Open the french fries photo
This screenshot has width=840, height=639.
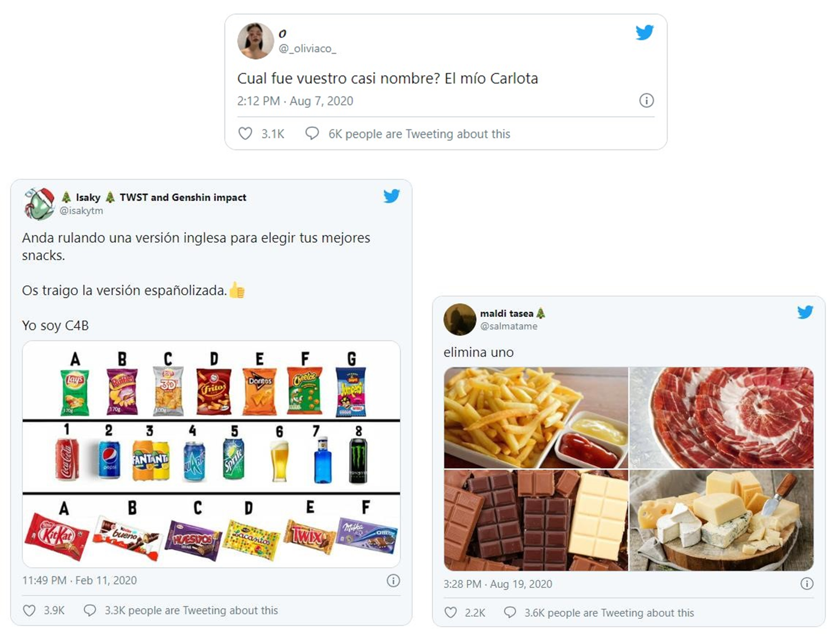pos(536,418)
